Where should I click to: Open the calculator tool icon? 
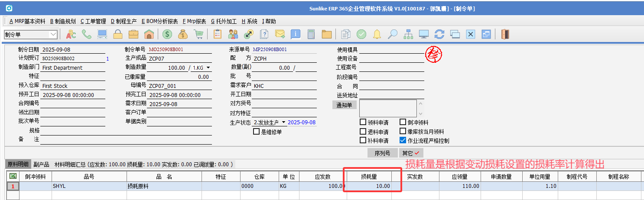311,34
